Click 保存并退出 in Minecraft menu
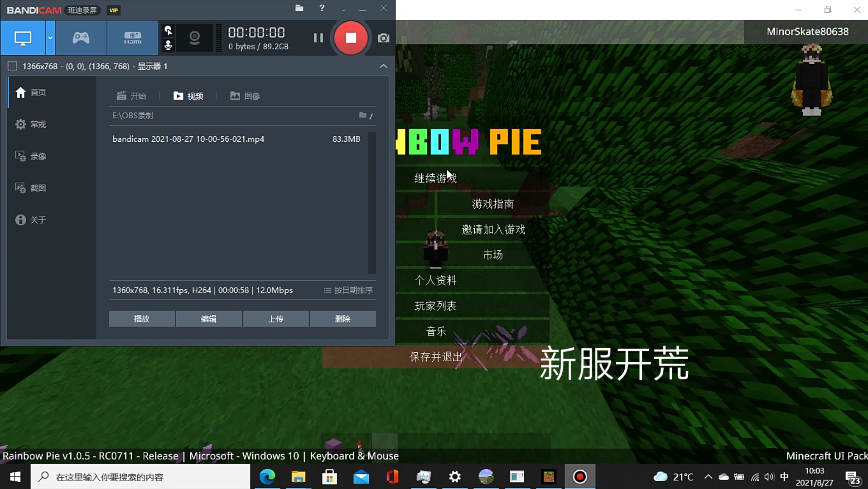 (x=435, y=357)
